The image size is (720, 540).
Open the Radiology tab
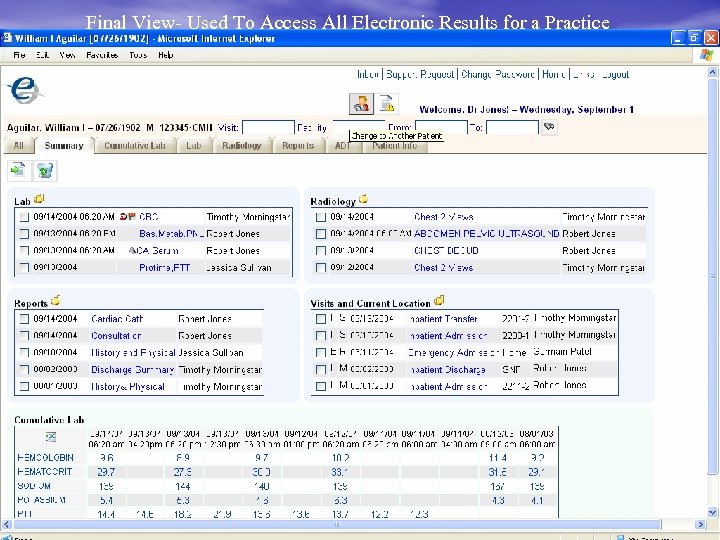click(242, 146)
